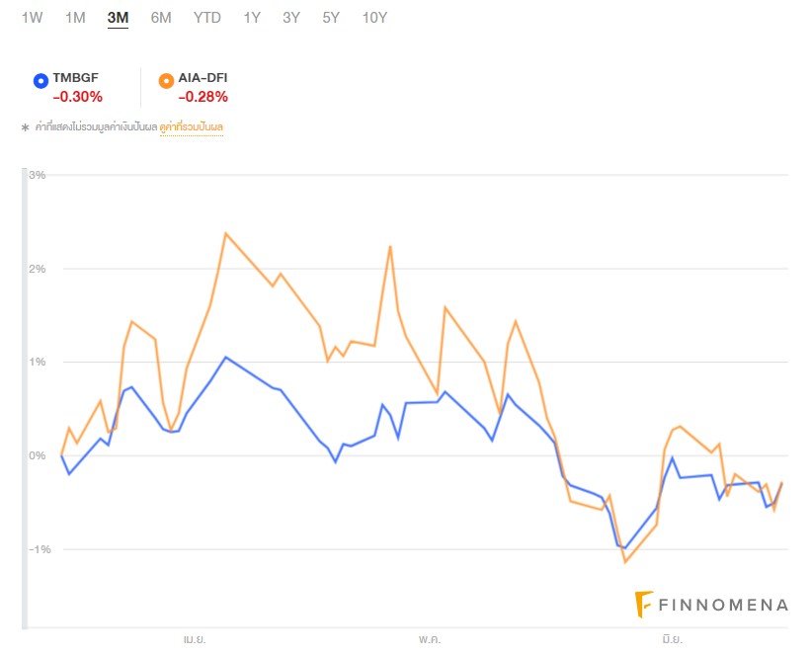Click the orange AIA-DFI line's highest peak
Viewport: 812px width, 655px height.
(226, 233)
